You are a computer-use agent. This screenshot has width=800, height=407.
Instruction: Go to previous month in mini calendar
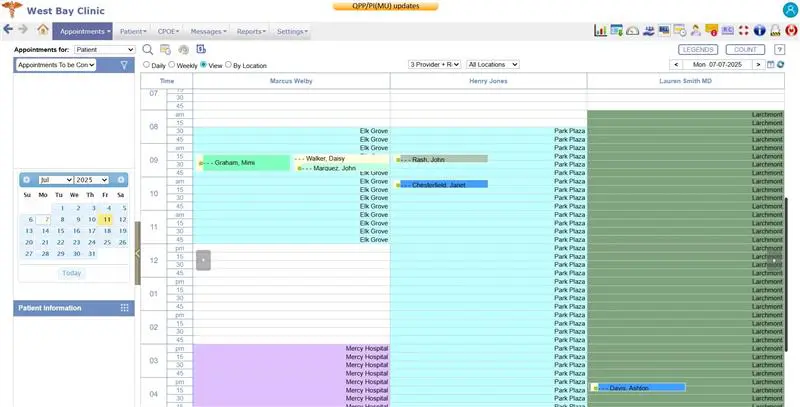coord(27,180)
